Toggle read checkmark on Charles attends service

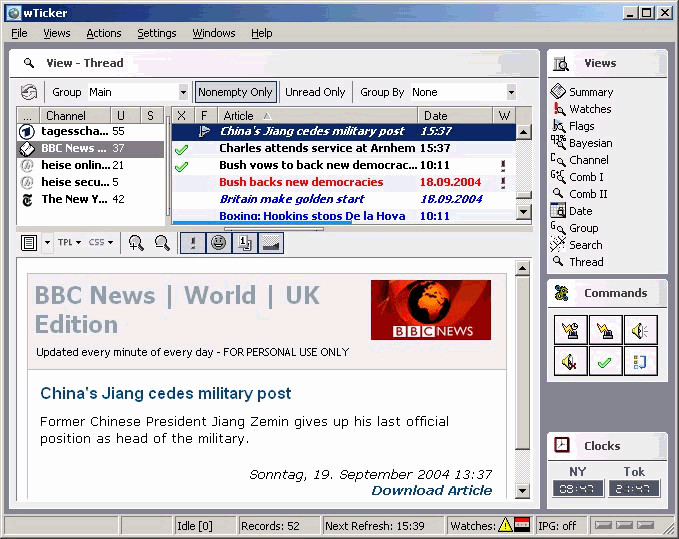181,149
